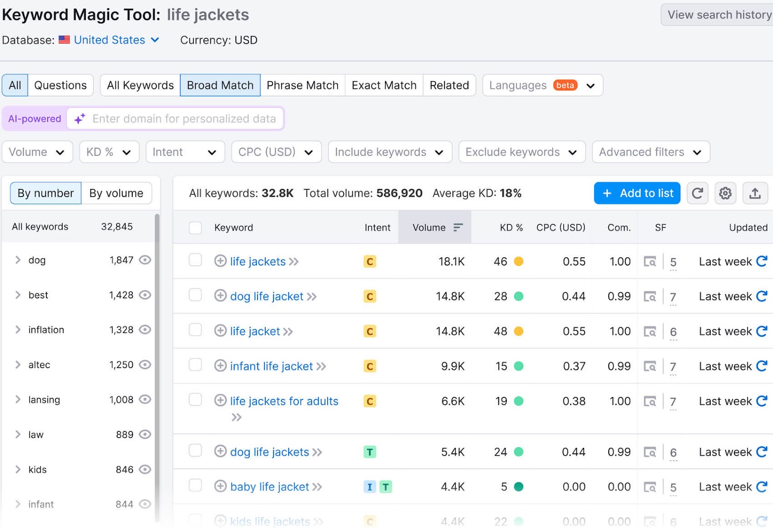Add 'life jackets' keyword via plus icon
Image resolution: width=773 pixels, height=532 pixels.
tap(220, 261)
